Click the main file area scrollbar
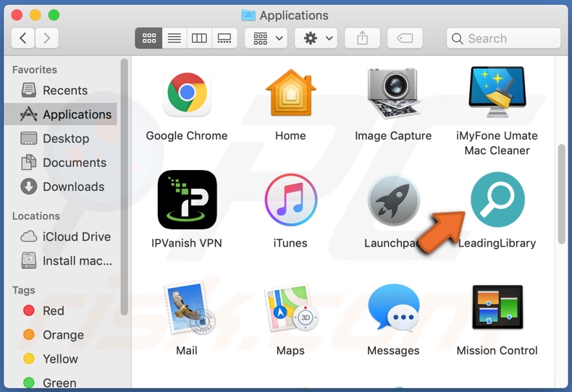This screenshot has width=572, height=392. coord(561,194)
